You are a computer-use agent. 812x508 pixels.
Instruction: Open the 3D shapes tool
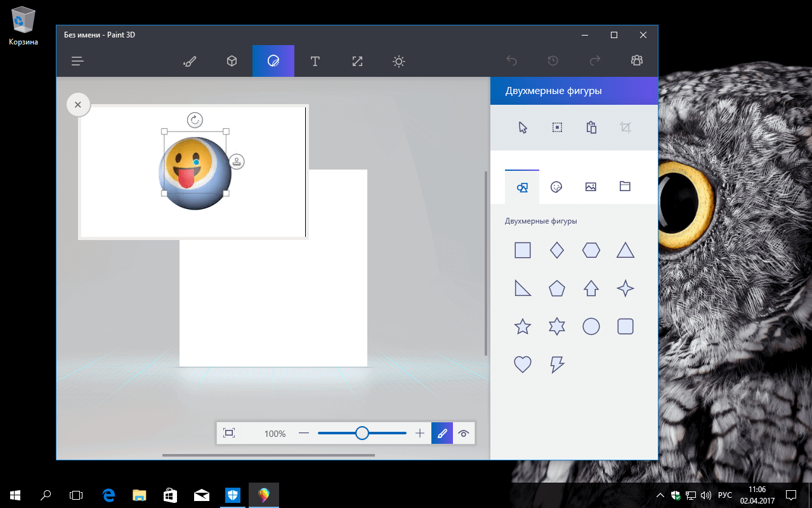pyautogui.click(x=232, y=61)
